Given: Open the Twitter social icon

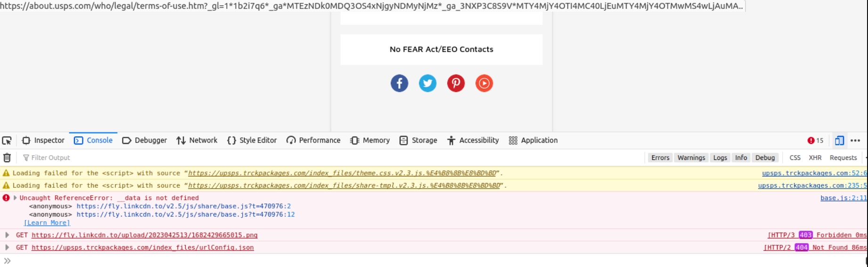Looking at the screenshot, I should [x=427, y=83].
